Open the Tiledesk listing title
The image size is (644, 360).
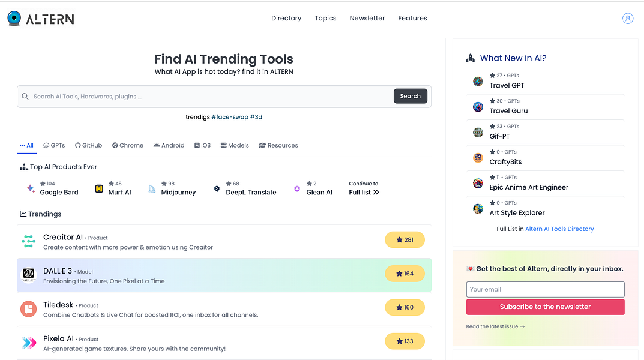tap(58, 305)
